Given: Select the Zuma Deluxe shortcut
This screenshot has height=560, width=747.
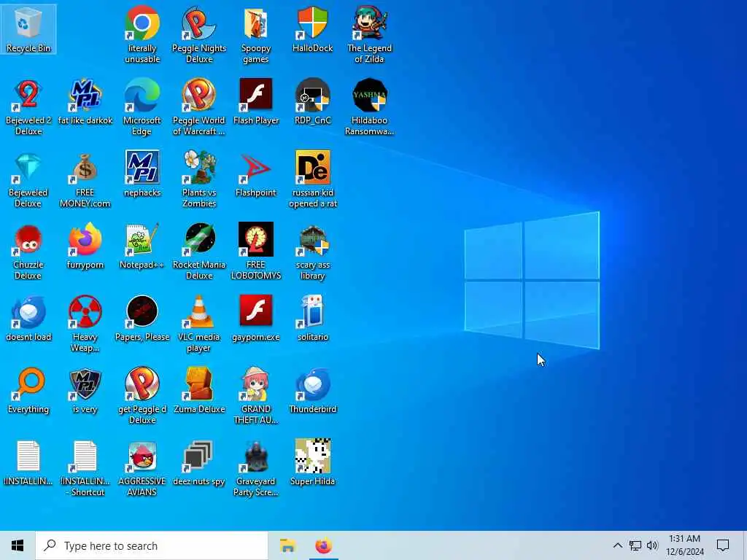Looking at the screenshot, I should (198, 391).
